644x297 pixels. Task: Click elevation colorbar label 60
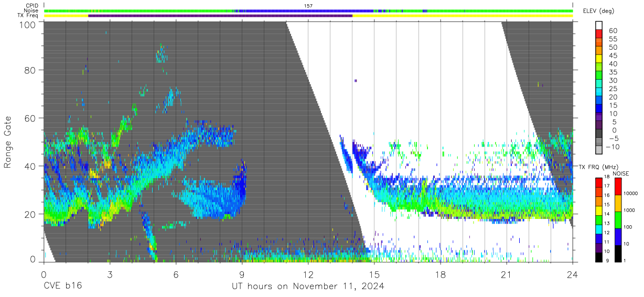[x=613, y=31]
